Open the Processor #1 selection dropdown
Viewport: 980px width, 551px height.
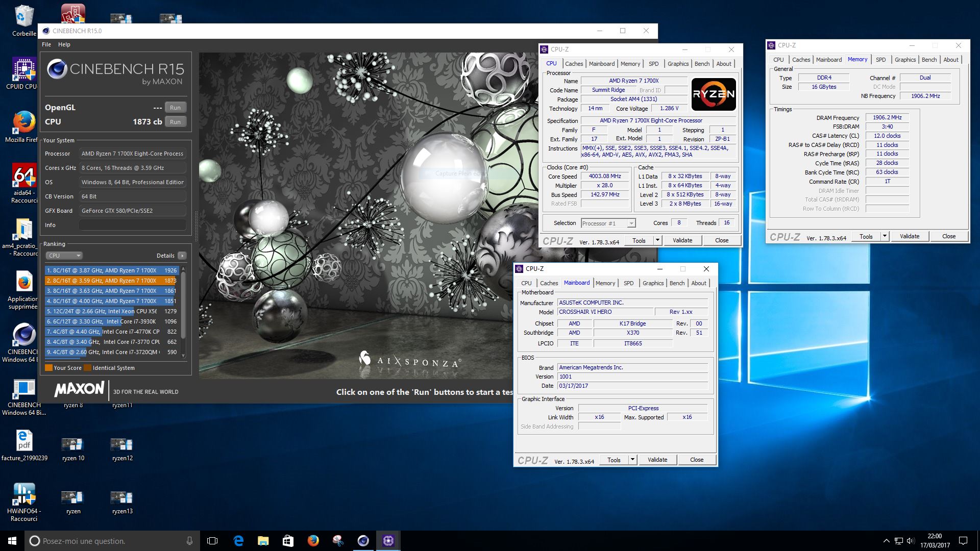click(x=608, y=223)
